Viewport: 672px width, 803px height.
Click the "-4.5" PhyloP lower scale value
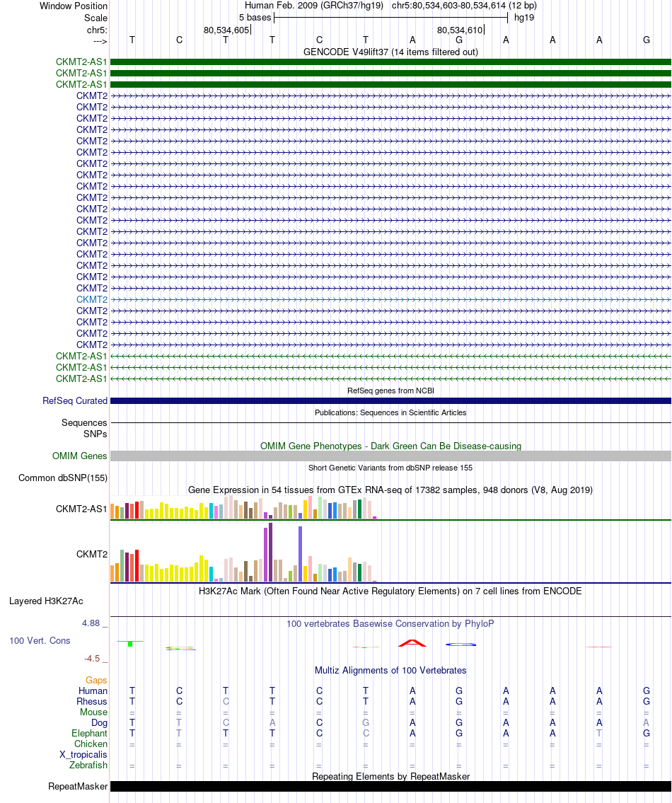pyautogui.click(x=92, y=659)
